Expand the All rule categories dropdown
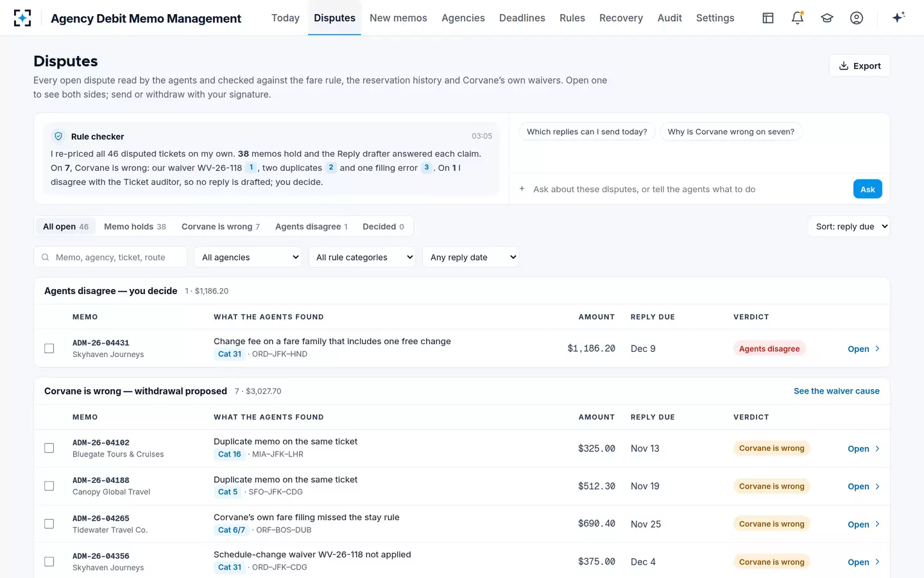This screenshot has height=578, width=924. [x=362, y=257]
